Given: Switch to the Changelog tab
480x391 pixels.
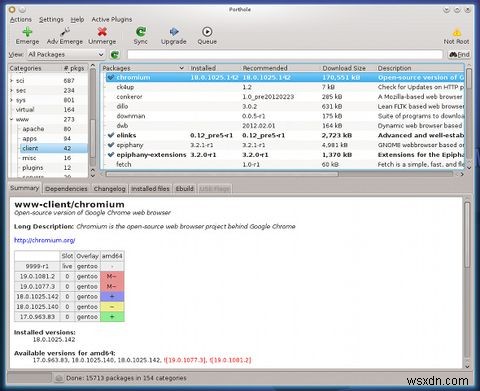Looking at the screenshot, I should (x=109, y=189).
